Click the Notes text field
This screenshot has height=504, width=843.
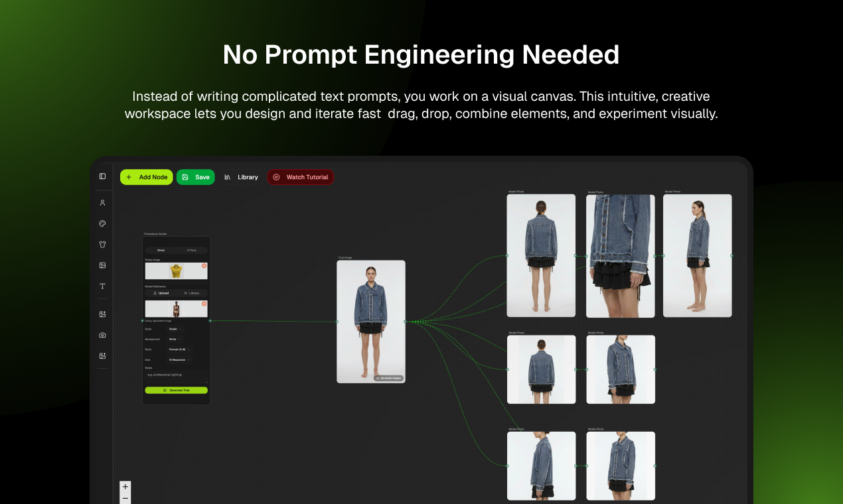click(177, 377)
